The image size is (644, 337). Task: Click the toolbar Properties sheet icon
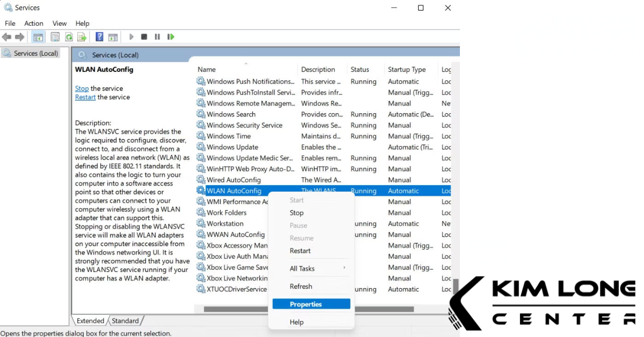pyautogui.click(x=55, y=37)
